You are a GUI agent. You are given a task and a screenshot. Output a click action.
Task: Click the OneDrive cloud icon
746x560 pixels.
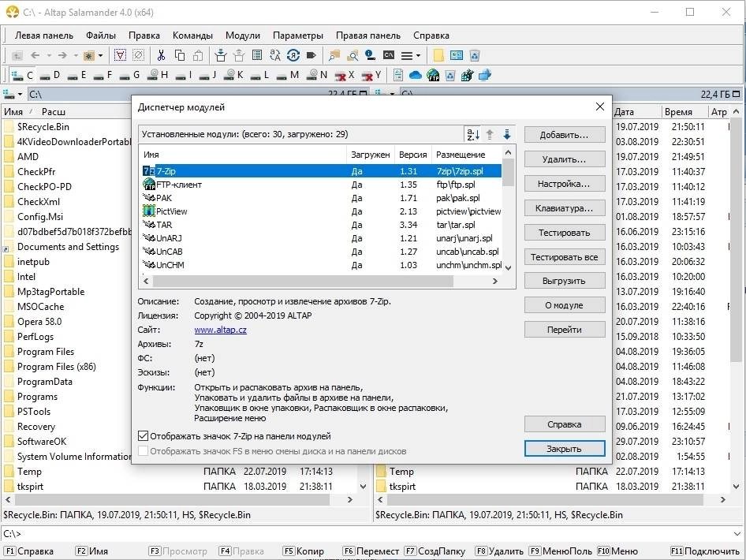coord(416,75)
